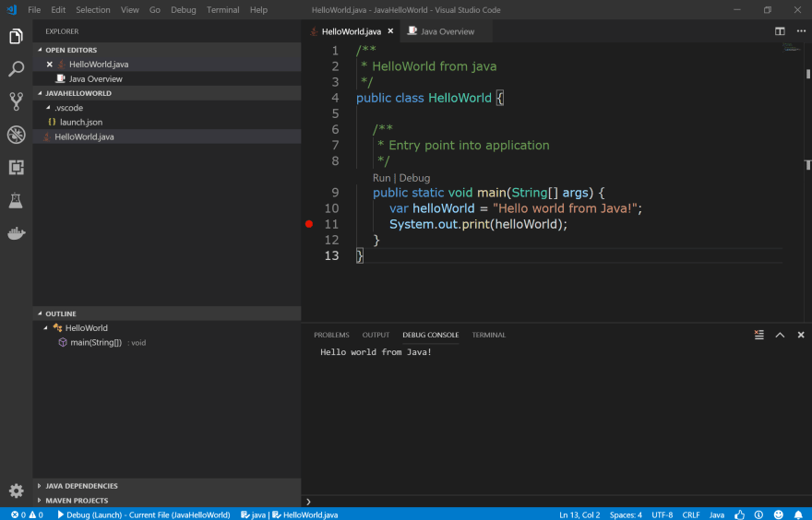Open the File menu
The image size is (812, 520).
(34, 10)
